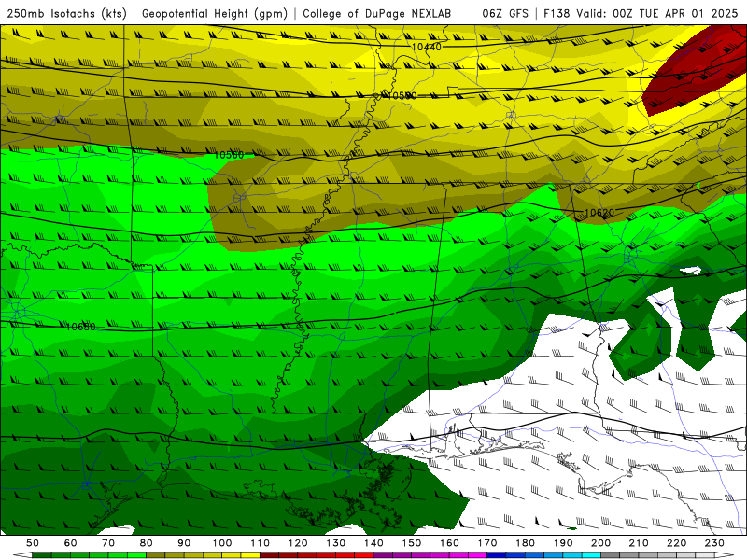Click the 210 value on the color scale
Screen dimensions: 747x560
click(x=639, y=543)
